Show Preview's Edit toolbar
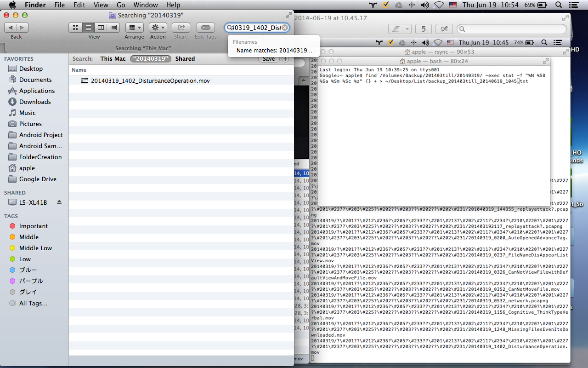The width and height of the screenshot is (588, 368). [x=444, y=29]
